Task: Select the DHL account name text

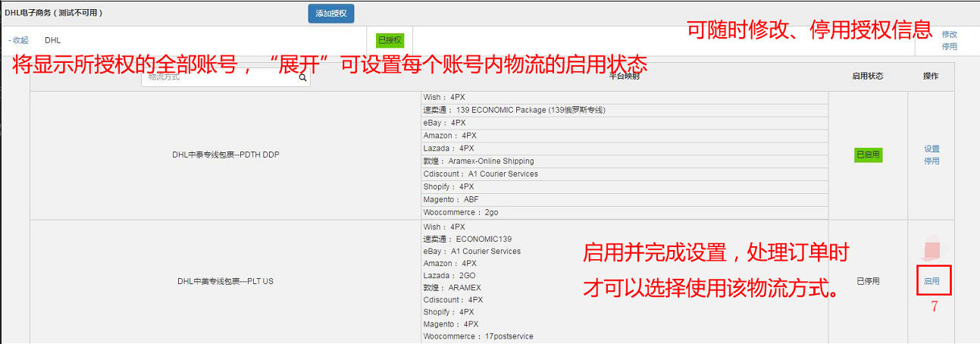Action: click(52, 40)
